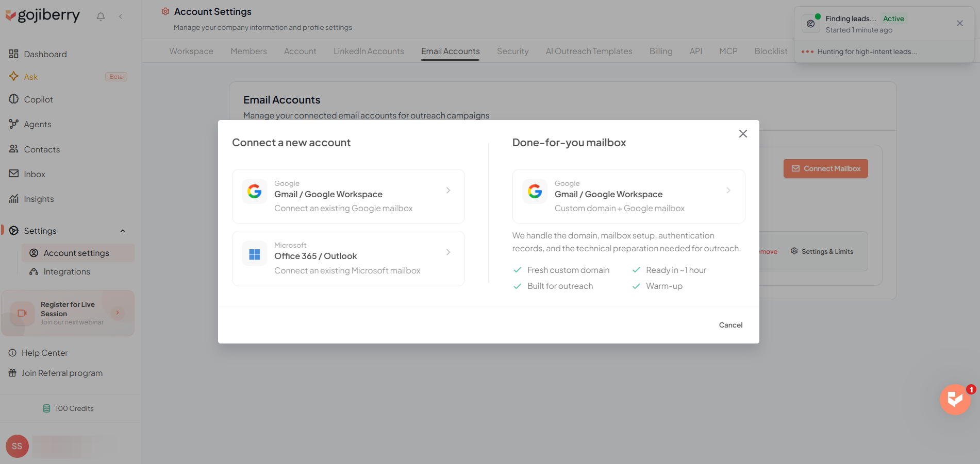
Task: Click the Finding leads target icon
Action: coord(810,24)
